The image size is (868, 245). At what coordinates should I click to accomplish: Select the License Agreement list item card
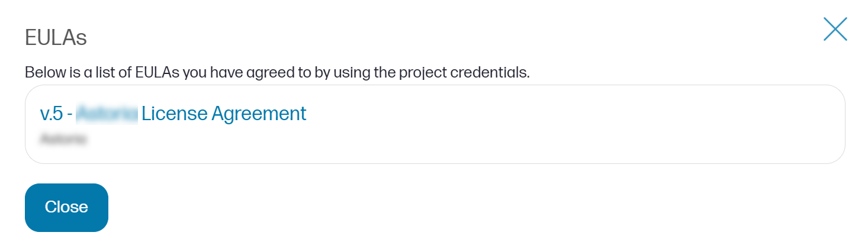[435, 124]
